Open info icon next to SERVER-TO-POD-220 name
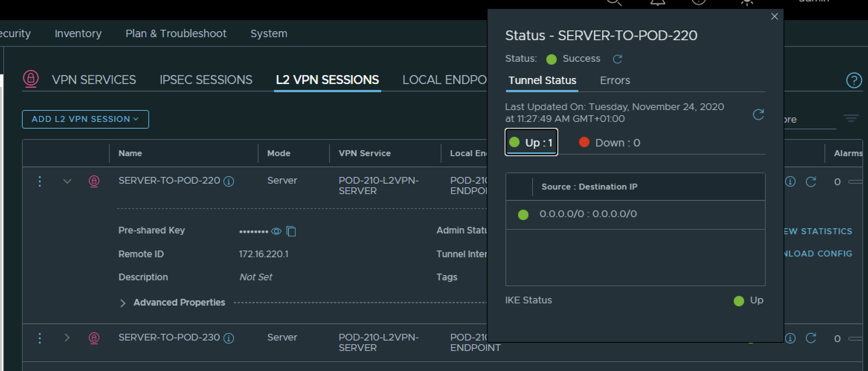Image resolution: width=868 pixels, height=371 pixels. click(x=229, y=181)
